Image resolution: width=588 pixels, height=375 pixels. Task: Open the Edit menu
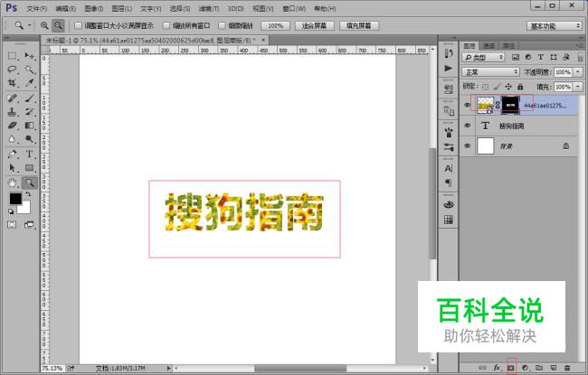(66, 9)
